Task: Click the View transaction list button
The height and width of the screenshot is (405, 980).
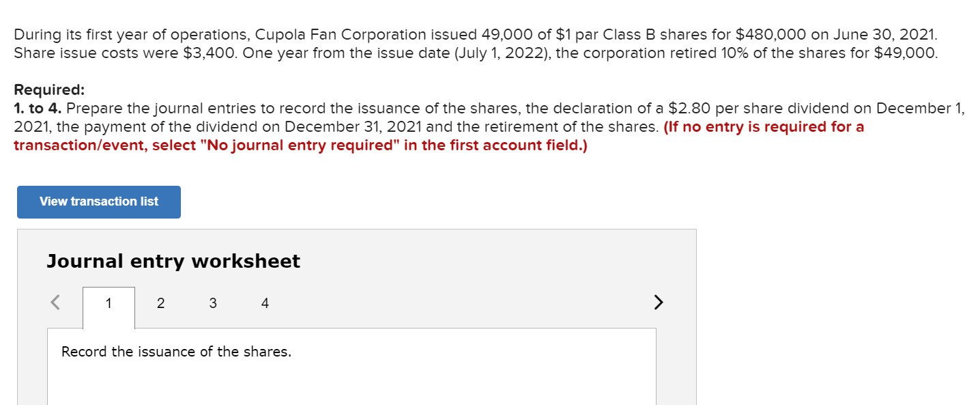Action: (x=98, y=201)
